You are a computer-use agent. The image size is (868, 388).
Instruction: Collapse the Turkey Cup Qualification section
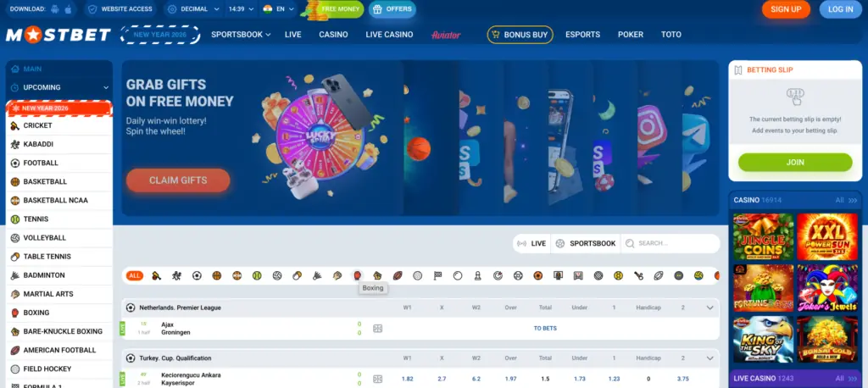[x=709, y=358]
